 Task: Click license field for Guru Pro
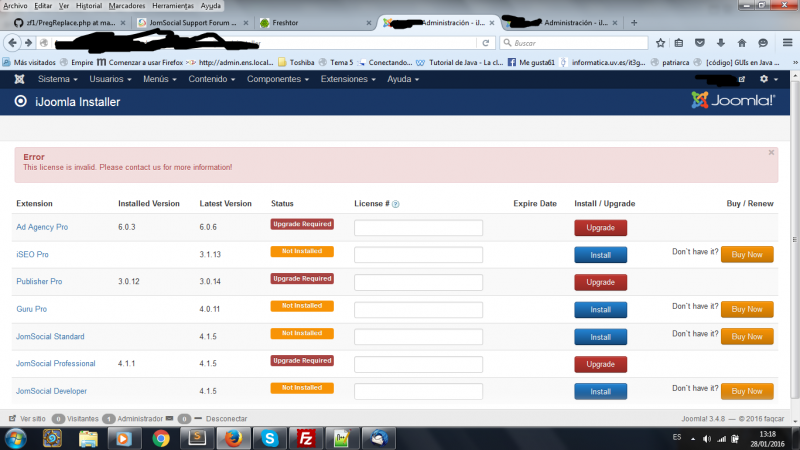[418, 310]
